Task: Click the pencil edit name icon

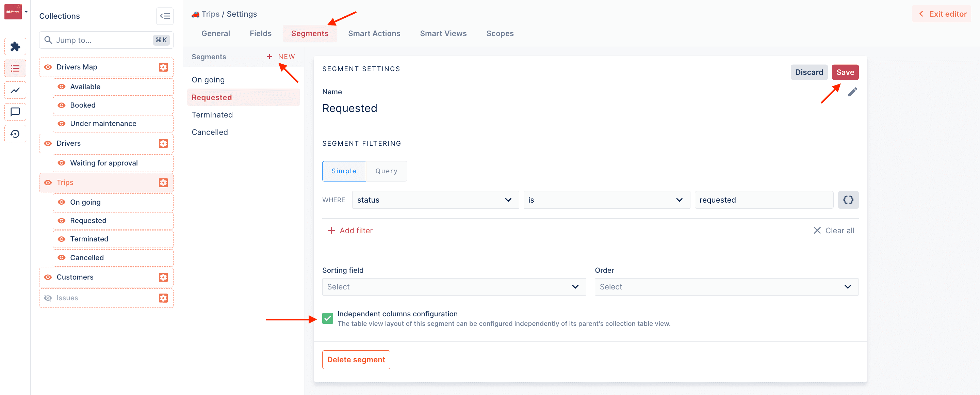Action: (852, 92)
